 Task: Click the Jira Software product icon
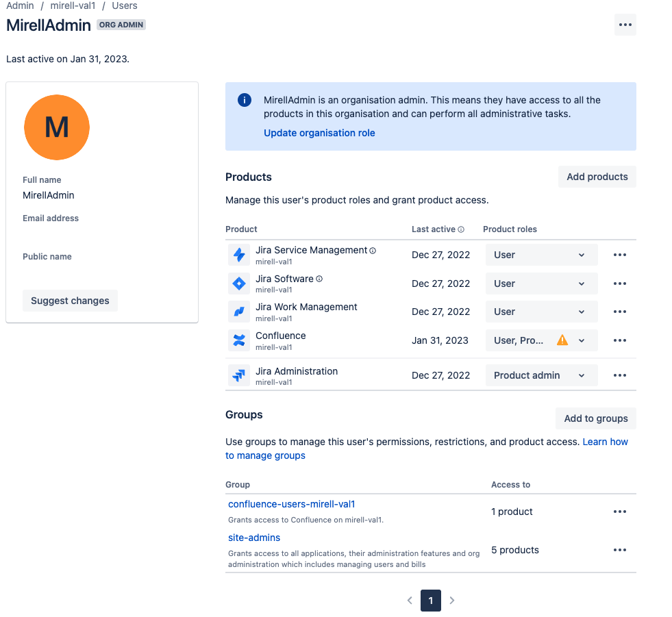coord(238,284)
